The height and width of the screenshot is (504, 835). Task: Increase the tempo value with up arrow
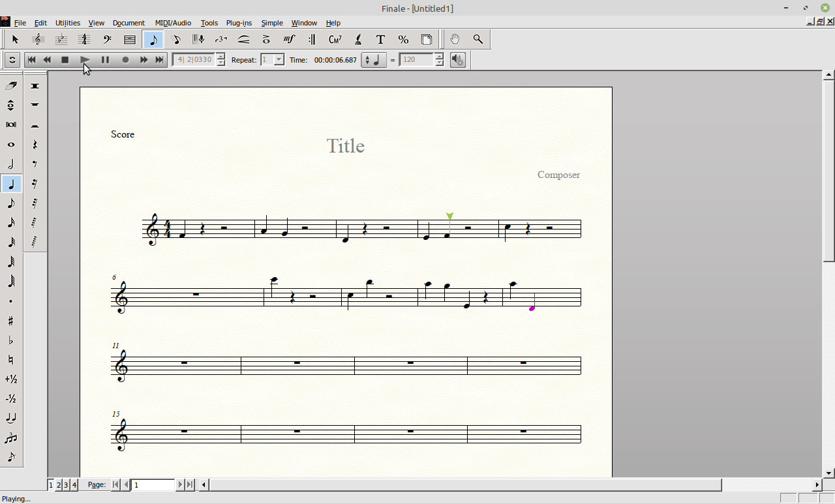[x=439, y=57]
